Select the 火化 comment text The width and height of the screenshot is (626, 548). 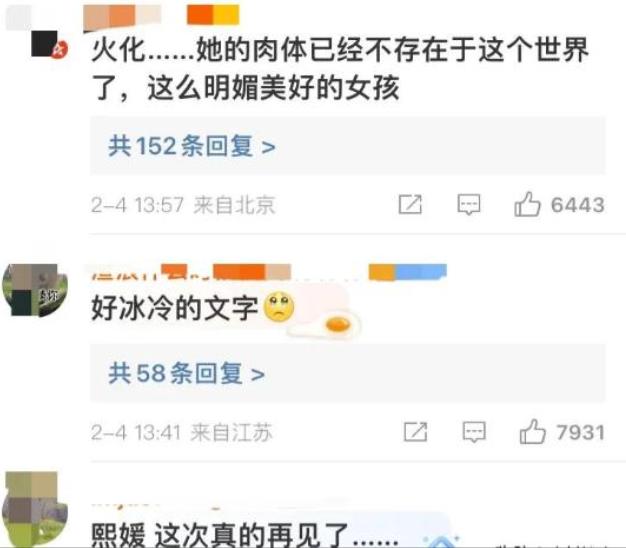(x=340, y=69)
